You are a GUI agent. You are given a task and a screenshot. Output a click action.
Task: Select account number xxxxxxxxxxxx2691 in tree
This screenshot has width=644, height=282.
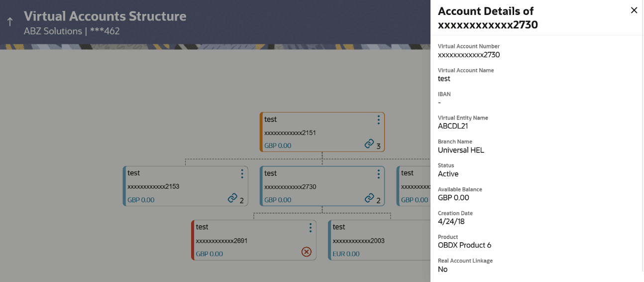click(221, 241)
